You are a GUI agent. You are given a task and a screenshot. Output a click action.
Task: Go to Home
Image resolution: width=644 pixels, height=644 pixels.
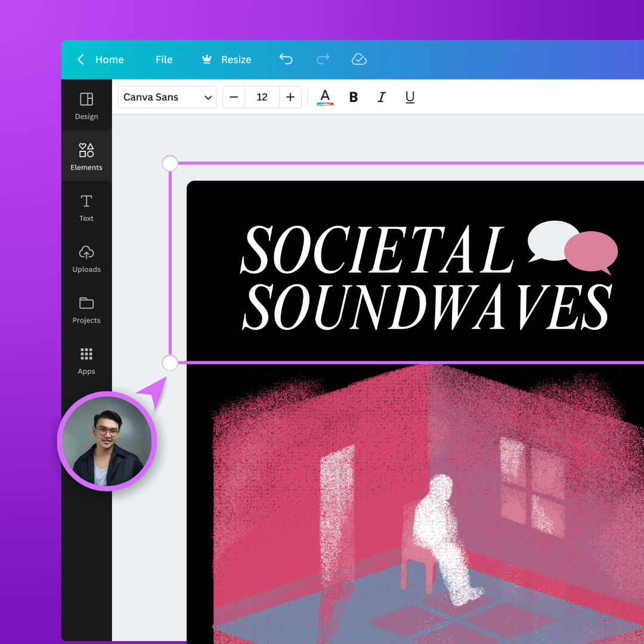click(x=109, y=60)
